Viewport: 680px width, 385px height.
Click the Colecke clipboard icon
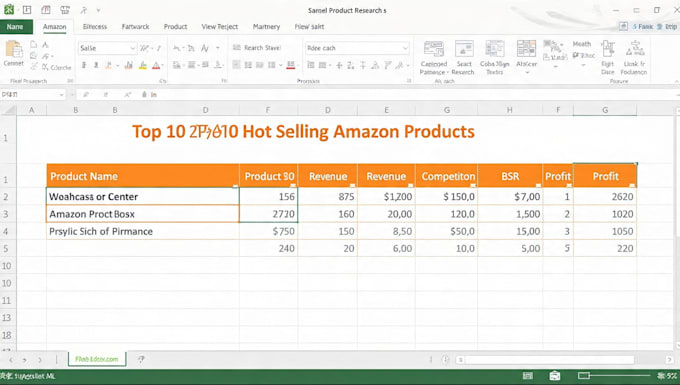[56, 67]
